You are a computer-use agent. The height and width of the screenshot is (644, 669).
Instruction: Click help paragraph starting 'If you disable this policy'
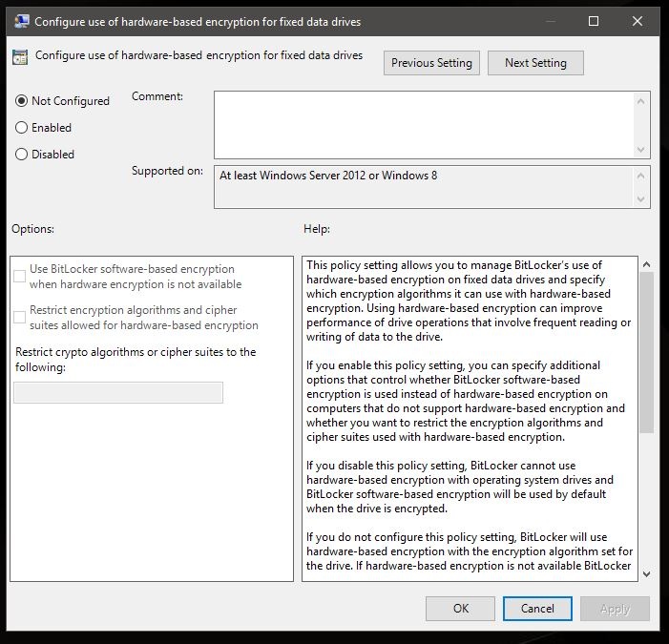click(x=459, y=487)
